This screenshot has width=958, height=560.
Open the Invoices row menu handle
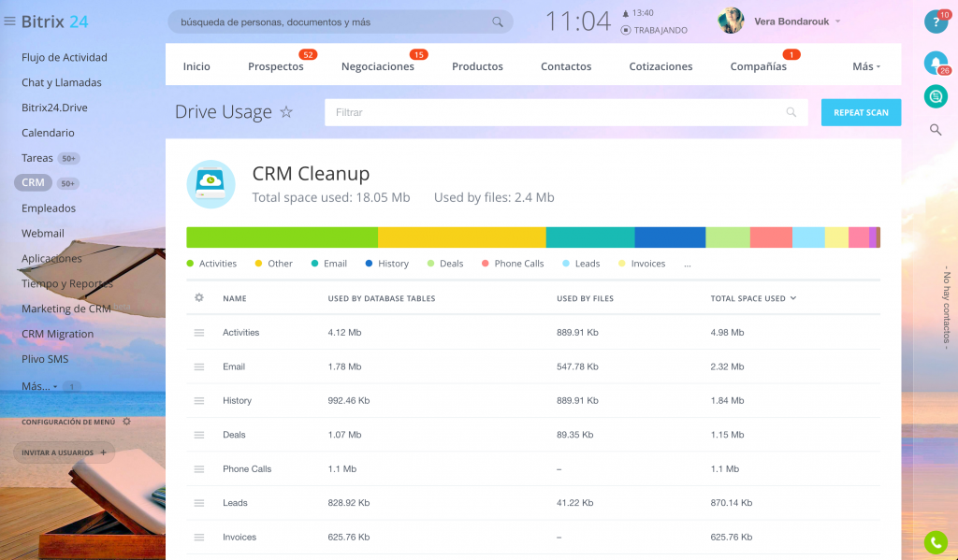tap(198, 538)
